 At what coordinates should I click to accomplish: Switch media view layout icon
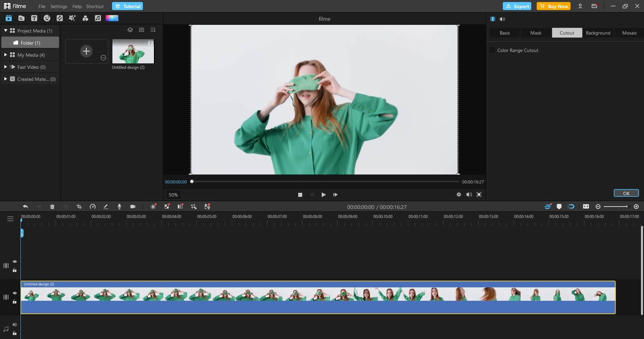coord(142,30)
